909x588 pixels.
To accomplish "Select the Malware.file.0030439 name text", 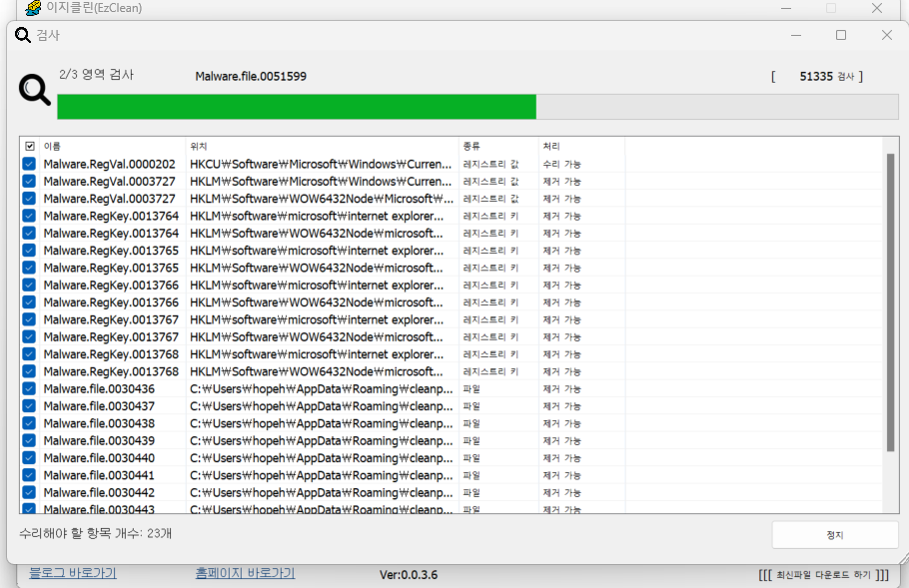I will click(x=99, y=441).
